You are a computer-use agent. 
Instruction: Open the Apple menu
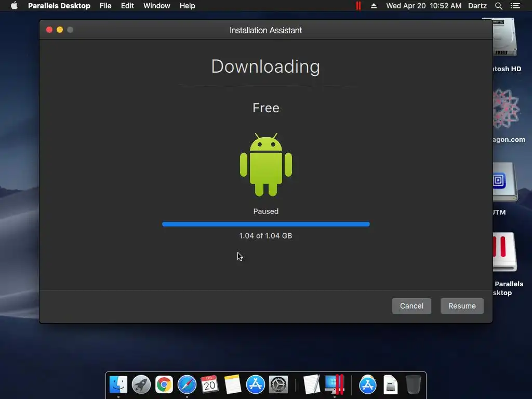pos(14,6)
